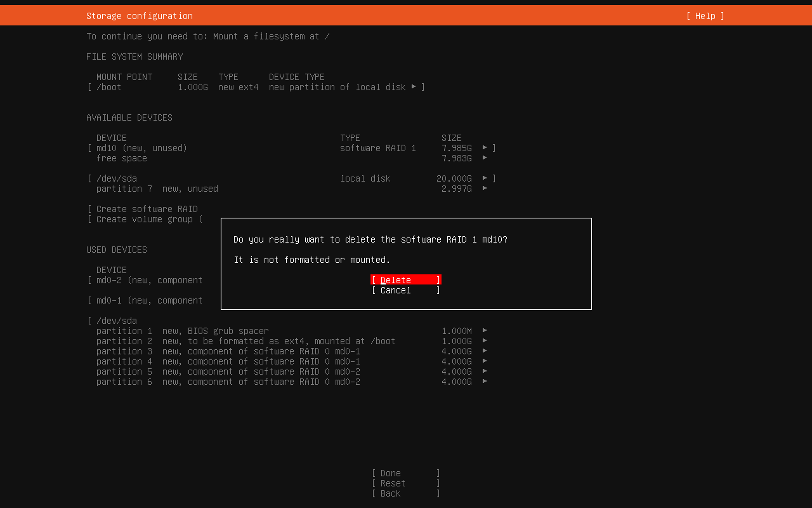This screenshot has height=508, width=812.
Task: Click arrow beside partition 4 row
Action: tap(485, 361)
